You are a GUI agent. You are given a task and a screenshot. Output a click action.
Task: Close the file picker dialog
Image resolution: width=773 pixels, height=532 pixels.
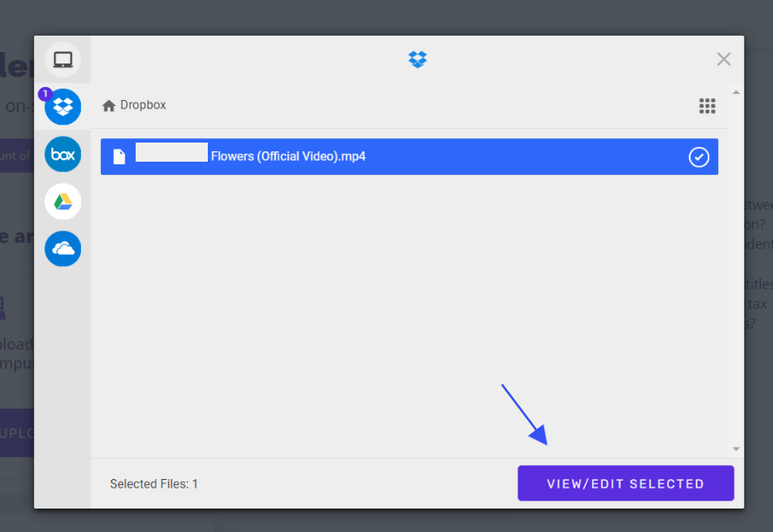(x=723, y=59)
